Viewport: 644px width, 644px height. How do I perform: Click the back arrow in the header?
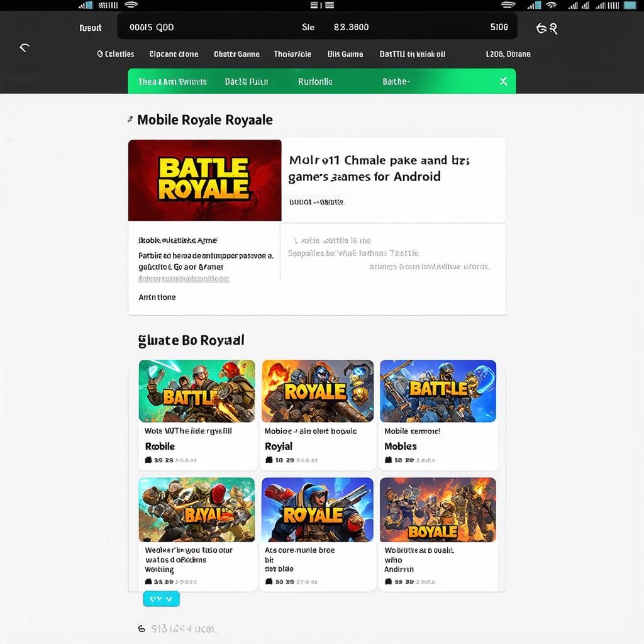[25, 48]
